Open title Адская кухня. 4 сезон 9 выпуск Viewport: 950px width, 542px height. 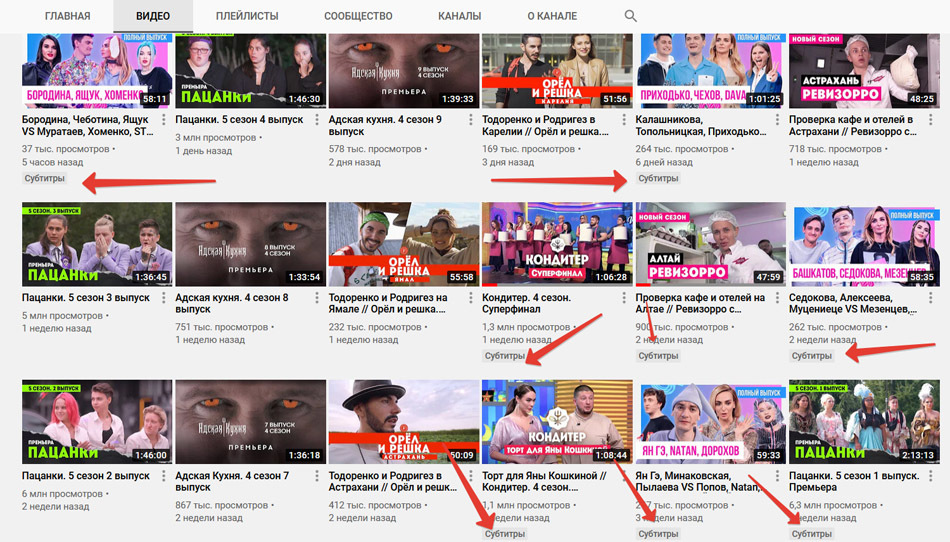click(x=385, y=125)
